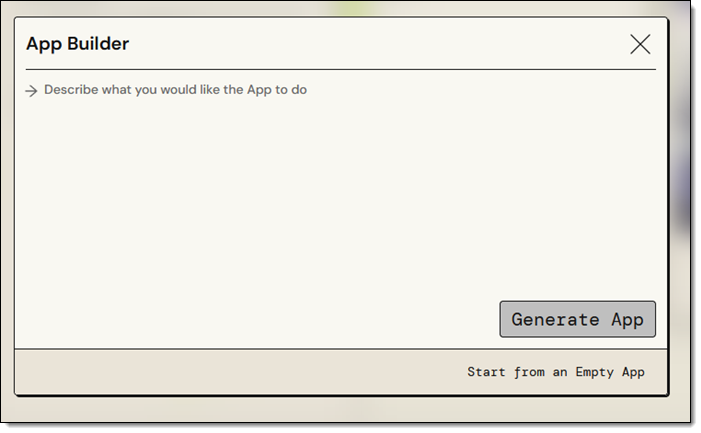Image resolution: width=701 pixels, height=433 pixels.
Task: Open 'Start from an Empty App' link
Action: click(556, 372)
